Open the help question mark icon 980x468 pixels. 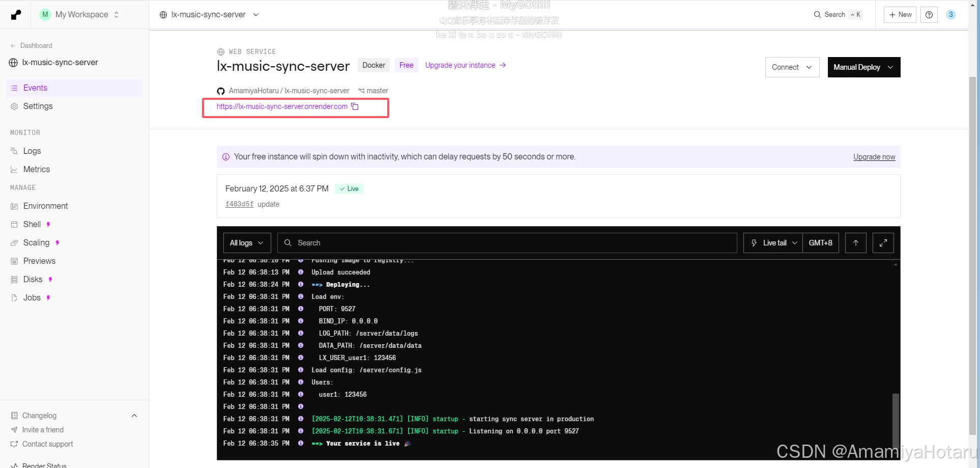pos(929,15)
